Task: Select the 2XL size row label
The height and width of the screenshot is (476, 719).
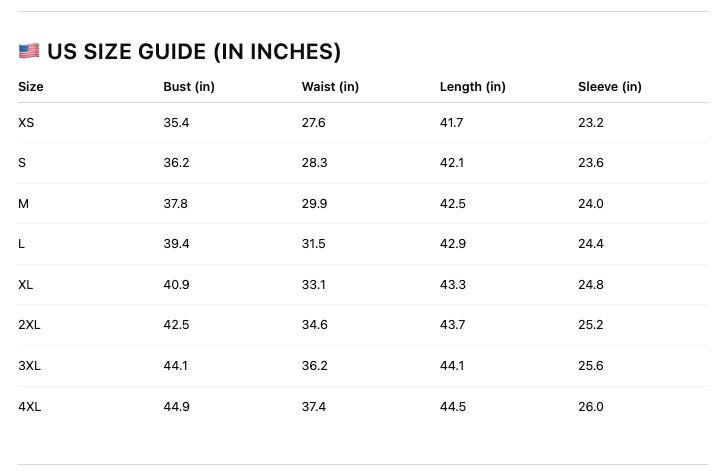Action: tap(29, 325)
